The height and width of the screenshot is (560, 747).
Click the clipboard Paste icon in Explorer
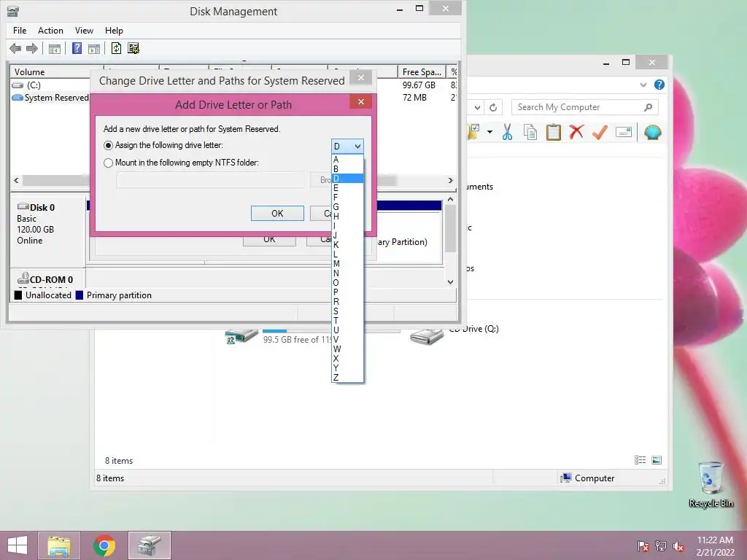click(x=553, y=132)
